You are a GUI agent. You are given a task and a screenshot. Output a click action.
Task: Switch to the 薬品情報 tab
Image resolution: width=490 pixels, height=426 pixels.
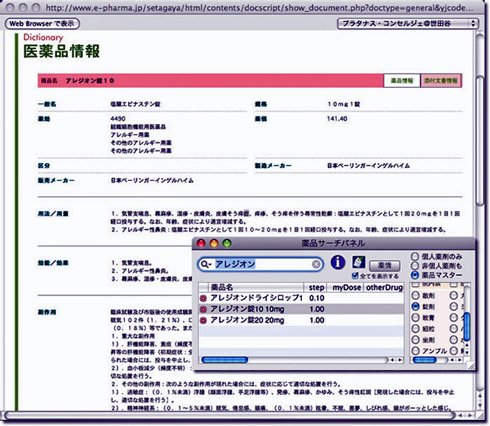(x=402, y=80)
